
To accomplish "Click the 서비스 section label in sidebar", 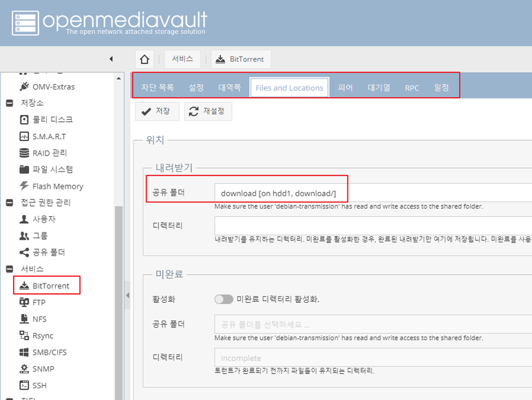I will point(32,269).
